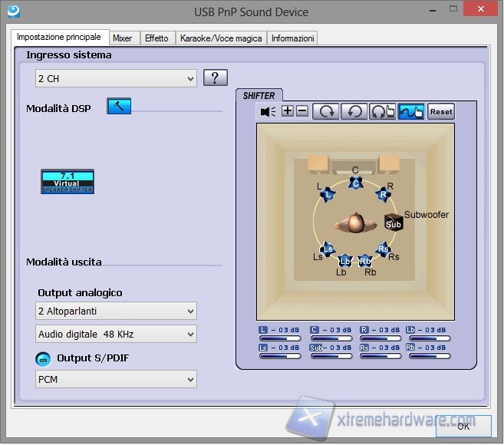
Task: Open the Karaoke/Voce magica tab
Action: point(221,38)
